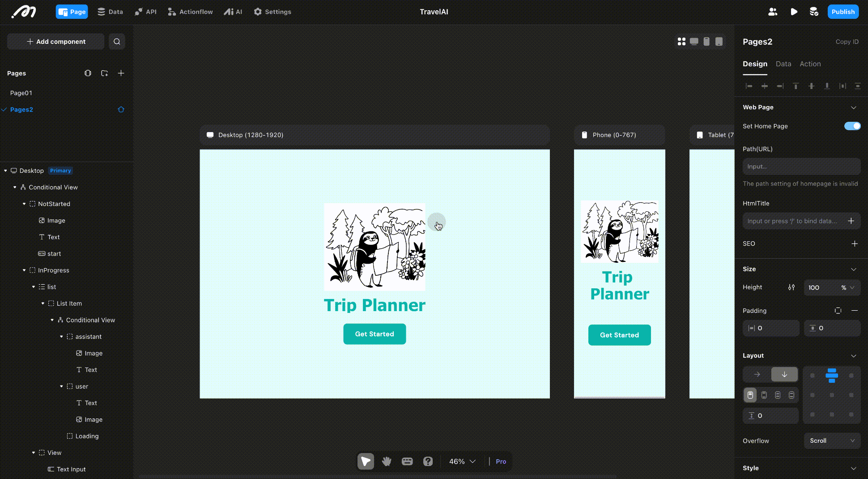
Task: Select horizontal layout direction arrow
Action: pos(757,374)
